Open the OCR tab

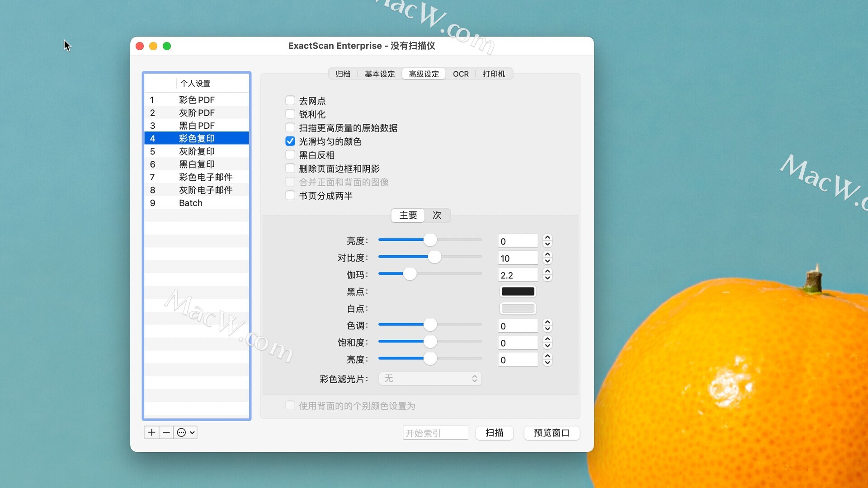[x=461, y=74]
